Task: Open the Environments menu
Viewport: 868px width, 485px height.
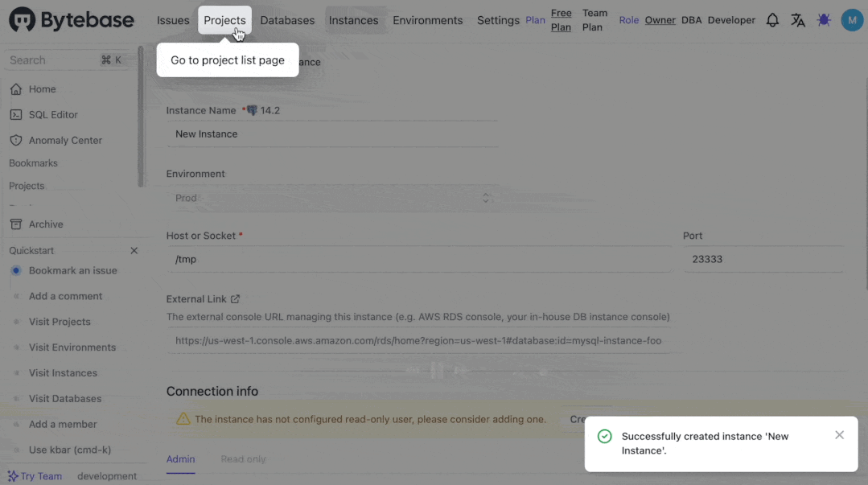Action: [x=427, y=20]
